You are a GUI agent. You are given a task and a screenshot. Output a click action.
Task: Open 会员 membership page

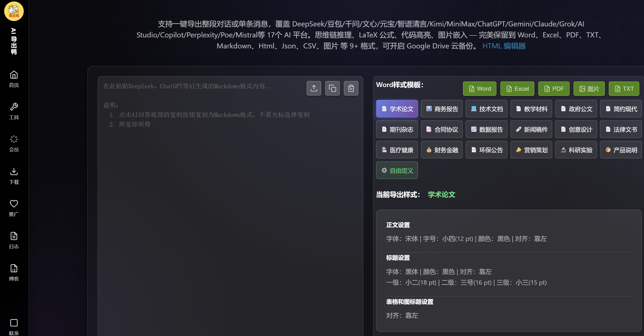(x=14, y=144)
